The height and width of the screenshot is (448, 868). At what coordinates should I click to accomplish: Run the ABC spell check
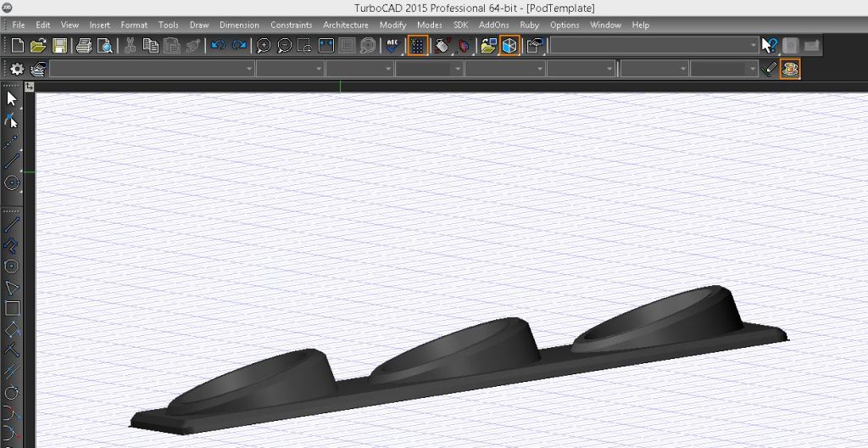pyautogui.click(x=393, y=46)
